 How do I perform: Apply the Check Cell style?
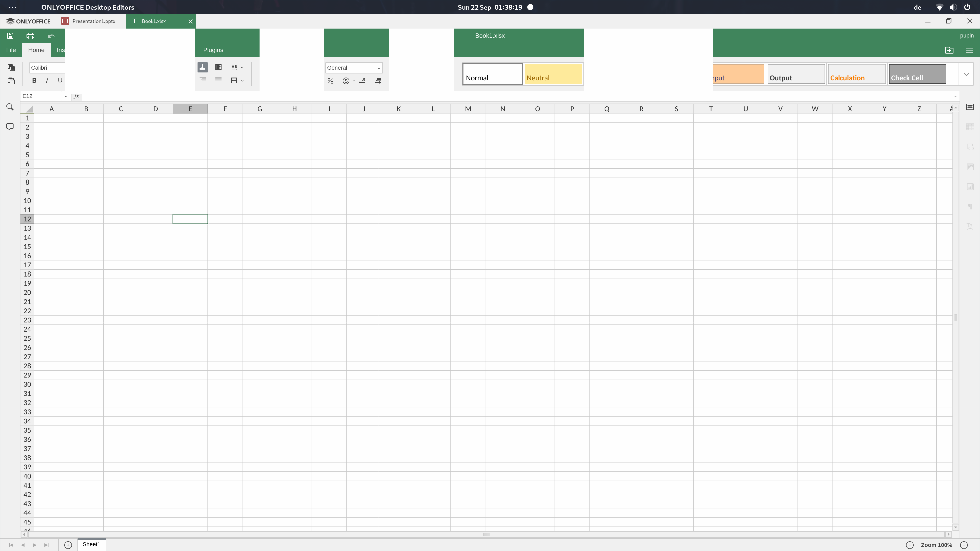[x=918, y=74]
